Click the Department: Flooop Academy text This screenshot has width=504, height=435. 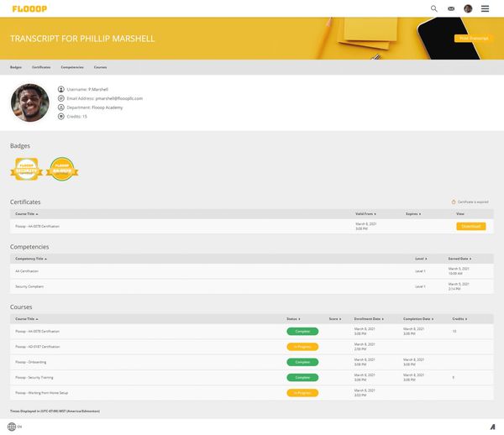pyautogui.click(x=95, y=107)
